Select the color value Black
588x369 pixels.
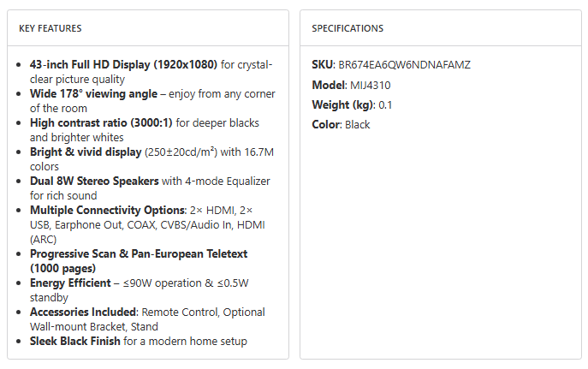[359, 124]
